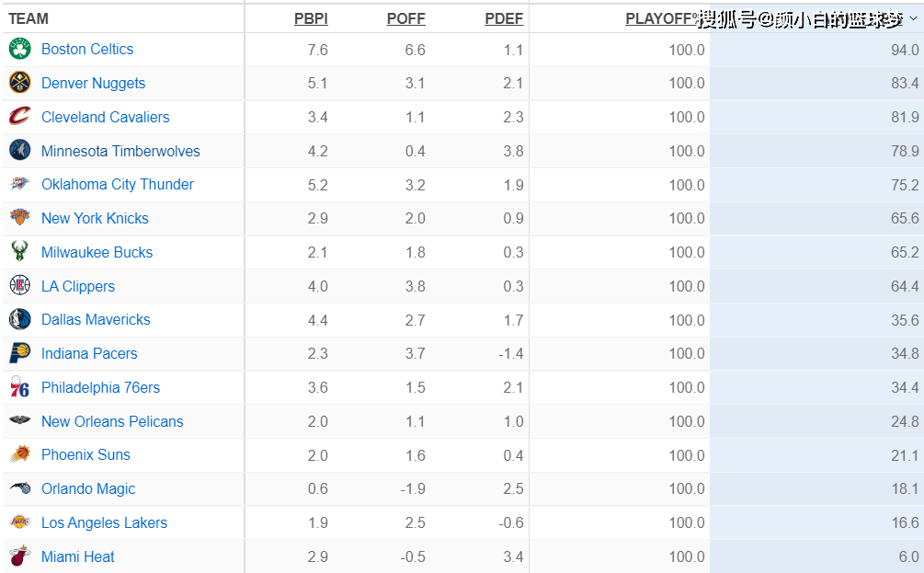
Task: Sort table by POFF column
Action: 405,18
